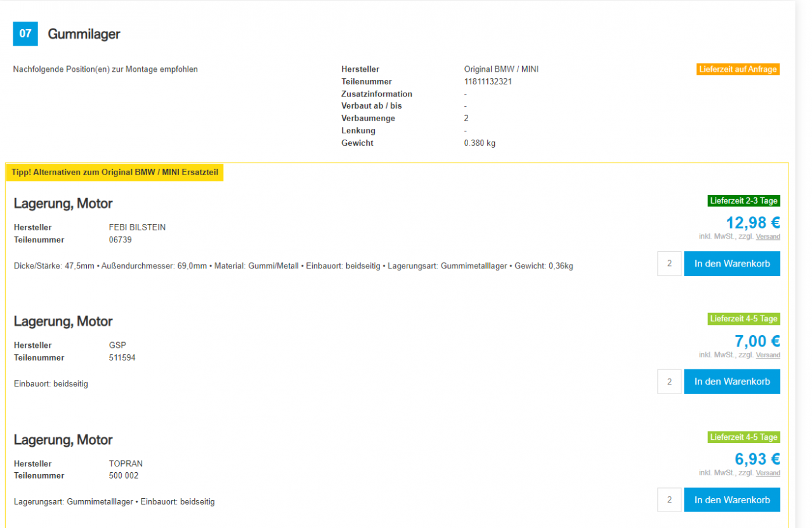
Task: Click GSP item's Lieferzeit 4-5 Tage badge
Action: [743, 319]
